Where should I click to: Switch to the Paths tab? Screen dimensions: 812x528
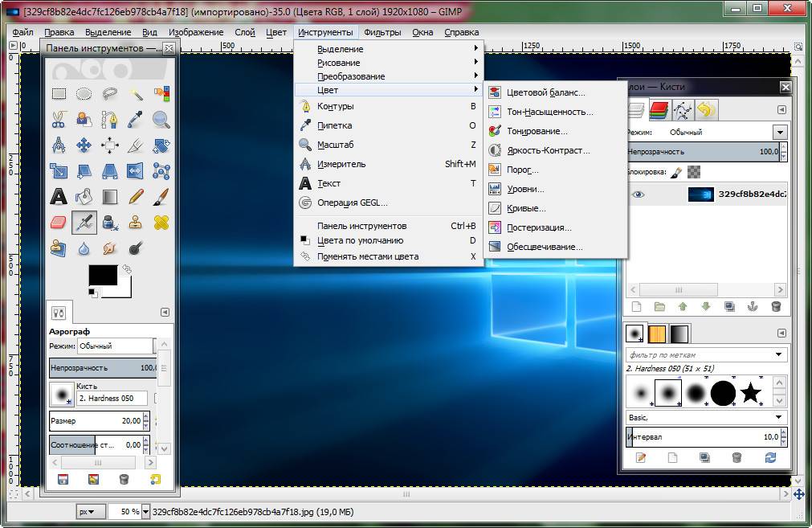(x=682, y=110)
